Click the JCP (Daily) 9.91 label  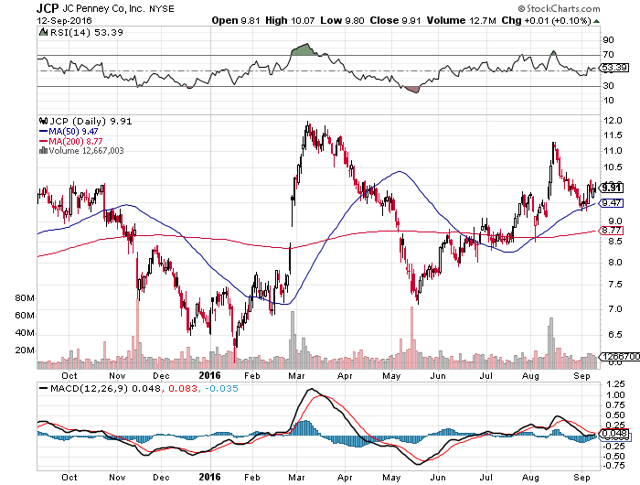[91, 121]
